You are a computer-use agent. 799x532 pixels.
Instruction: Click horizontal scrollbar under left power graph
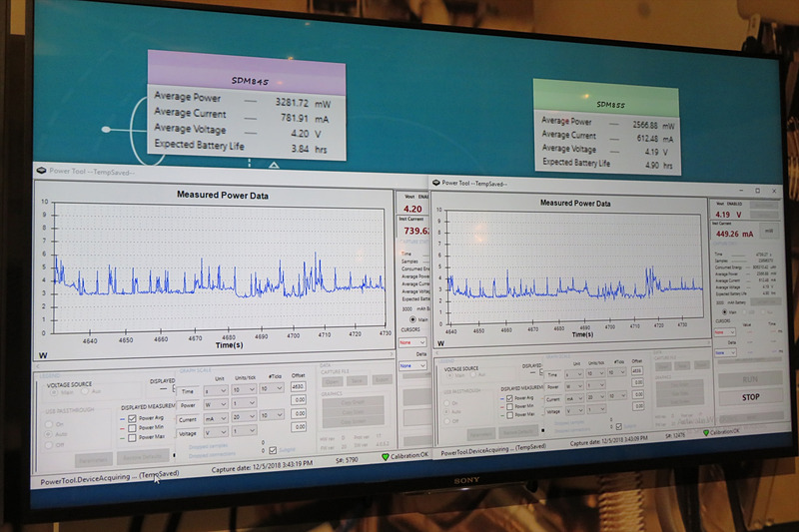coord(214,360)
